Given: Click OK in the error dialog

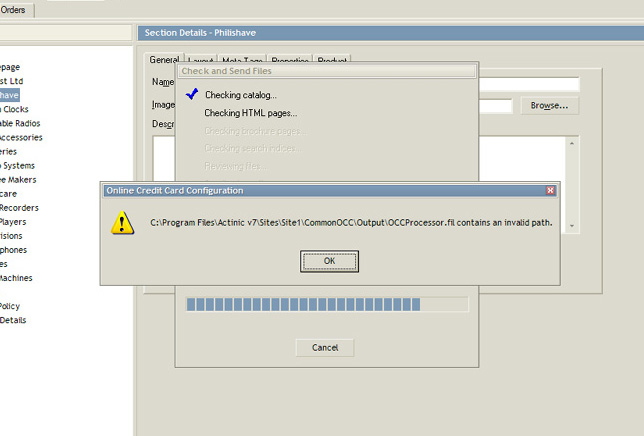Looking at the screenshot, I should click(329, 261).
